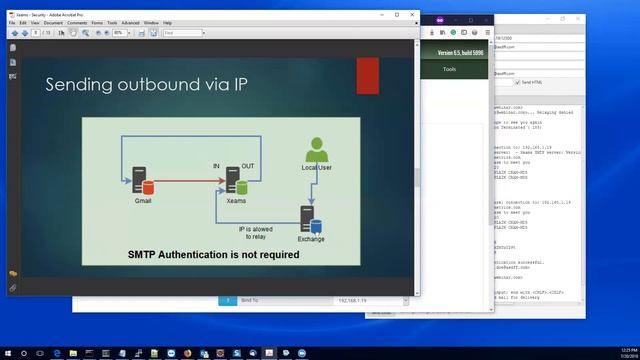
Task: Click the Cortana search circle on taskbar
Action: point(24,353)
